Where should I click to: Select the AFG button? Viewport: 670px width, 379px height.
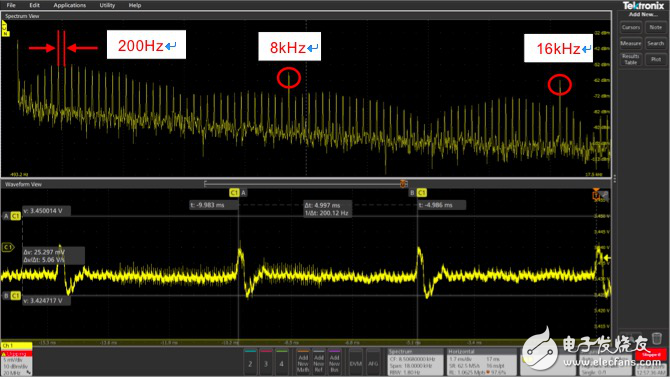pos(373,363)
